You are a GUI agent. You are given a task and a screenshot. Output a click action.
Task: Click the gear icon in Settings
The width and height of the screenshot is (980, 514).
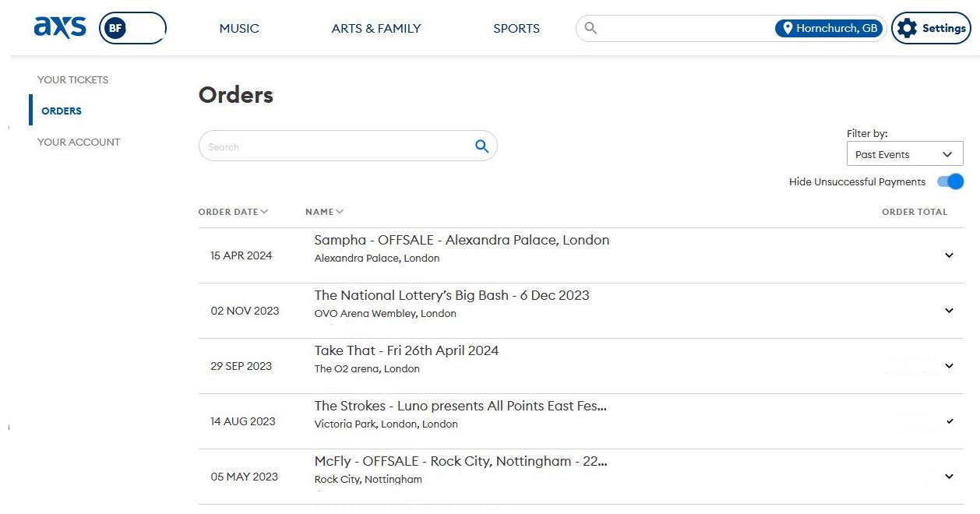[x=907, y=28]
